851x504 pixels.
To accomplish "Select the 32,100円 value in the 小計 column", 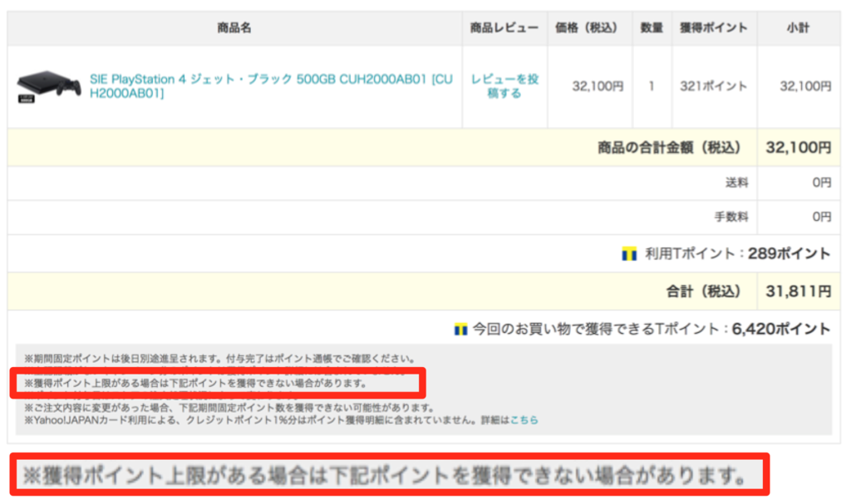I will tap(805, 86).
